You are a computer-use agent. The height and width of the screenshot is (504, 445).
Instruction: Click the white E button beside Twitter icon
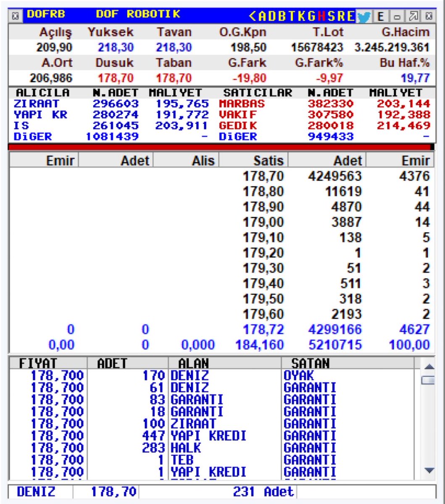(x=381, y=16)
